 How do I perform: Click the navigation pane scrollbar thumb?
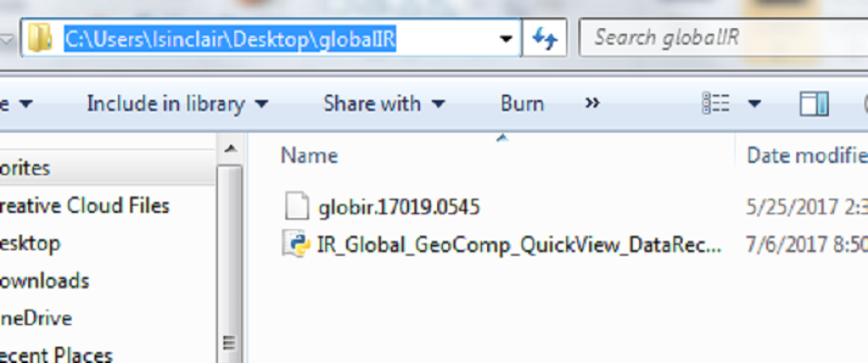click(x=230, y=264)
